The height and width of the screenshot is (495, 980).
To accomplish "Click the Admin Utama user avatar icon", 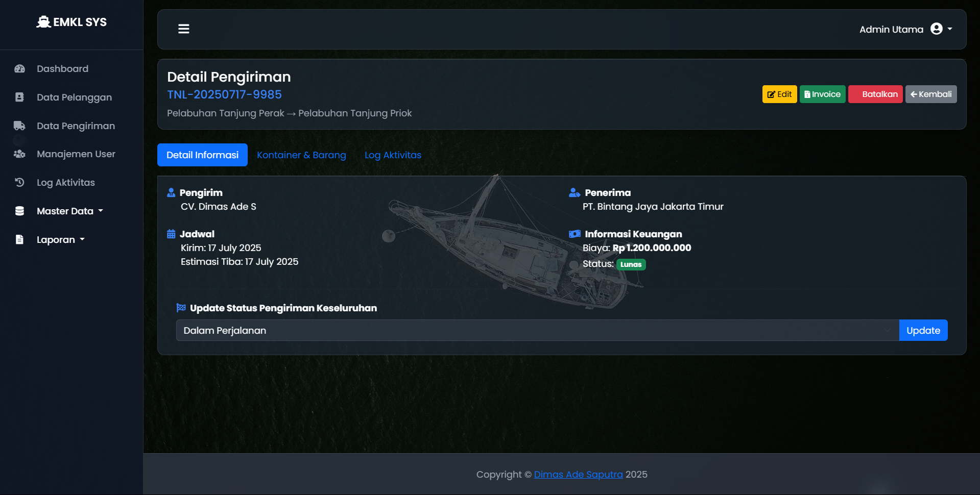I will [936, 29].
